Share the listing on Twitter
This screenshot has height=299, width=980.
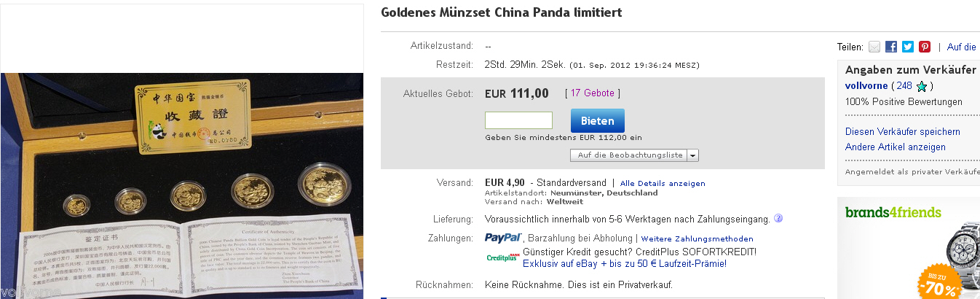908,47
